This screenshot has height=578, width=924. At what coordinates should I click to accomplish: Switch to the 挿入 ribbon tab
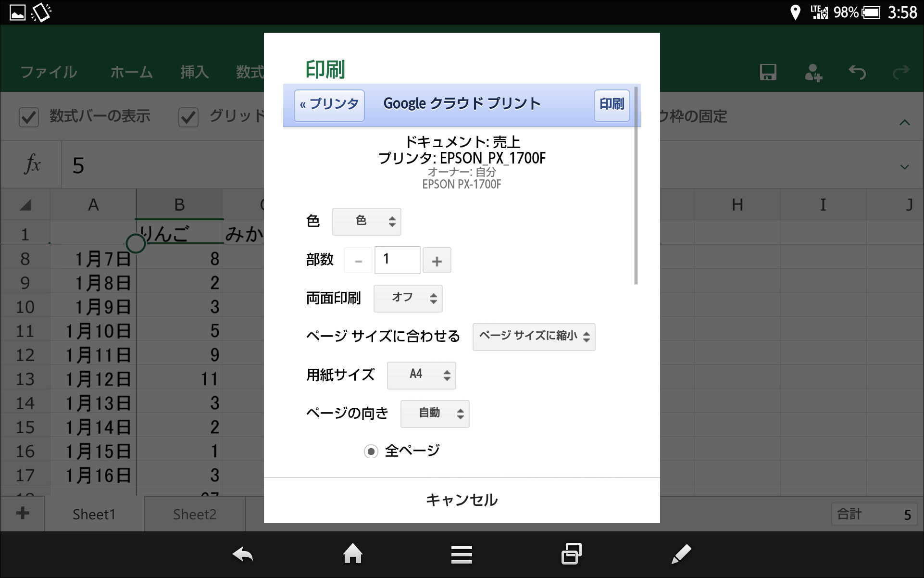point(194,72)
